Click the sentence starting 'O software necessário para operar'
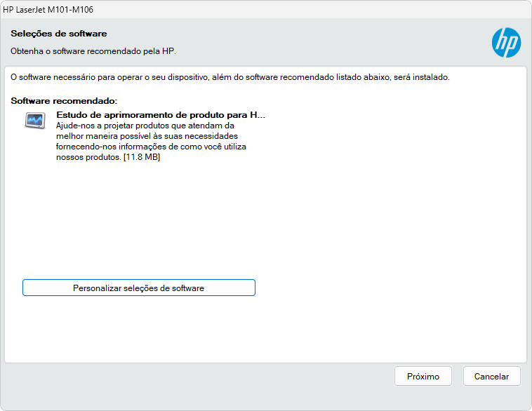The height and width of the screenshot is (411, 532). click(230, 77)
